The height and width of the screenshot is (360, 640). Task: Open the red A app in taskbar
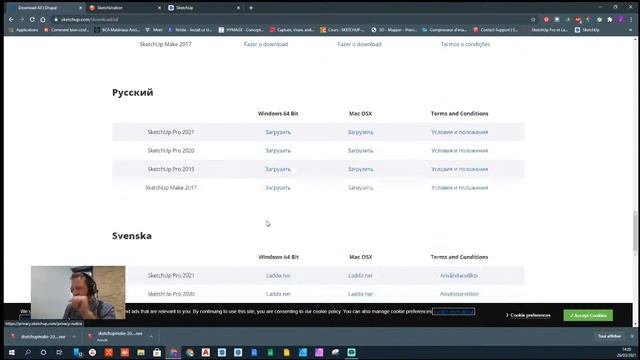206,352
